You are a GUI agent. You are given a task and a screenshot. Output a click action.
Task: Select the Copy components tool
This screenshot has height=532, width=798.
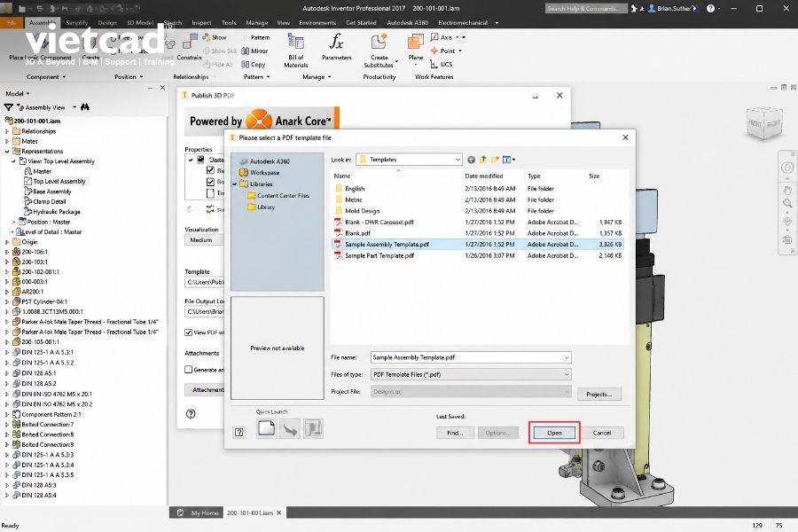click(253, 64)
